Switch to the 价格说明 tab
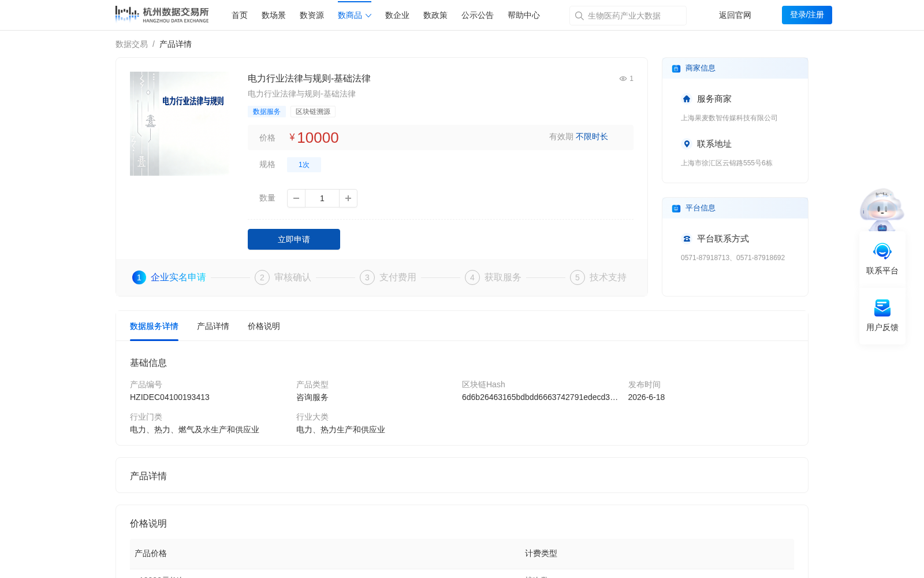This screenshot has height=578, width=924. (264, 327)
